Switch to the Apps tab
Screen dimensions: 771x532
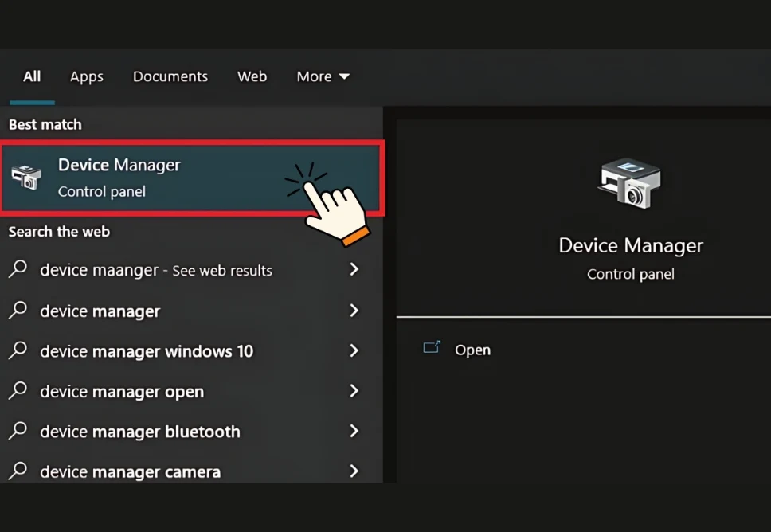[x=87, y=76]
